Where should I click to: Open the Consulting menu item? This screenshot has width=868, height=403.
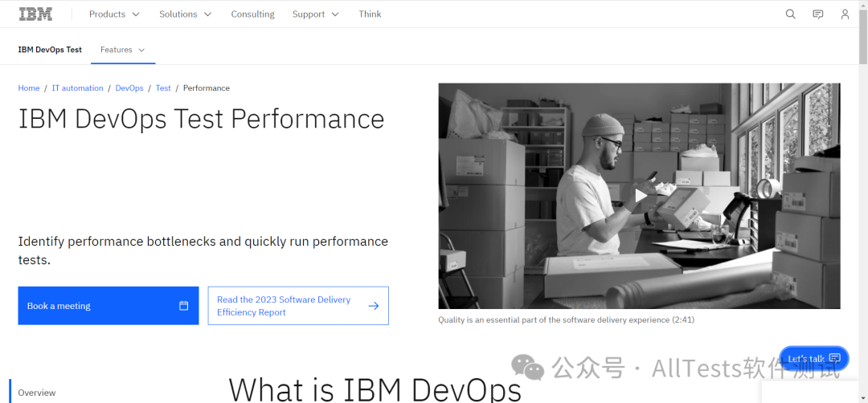pos(252,14)
